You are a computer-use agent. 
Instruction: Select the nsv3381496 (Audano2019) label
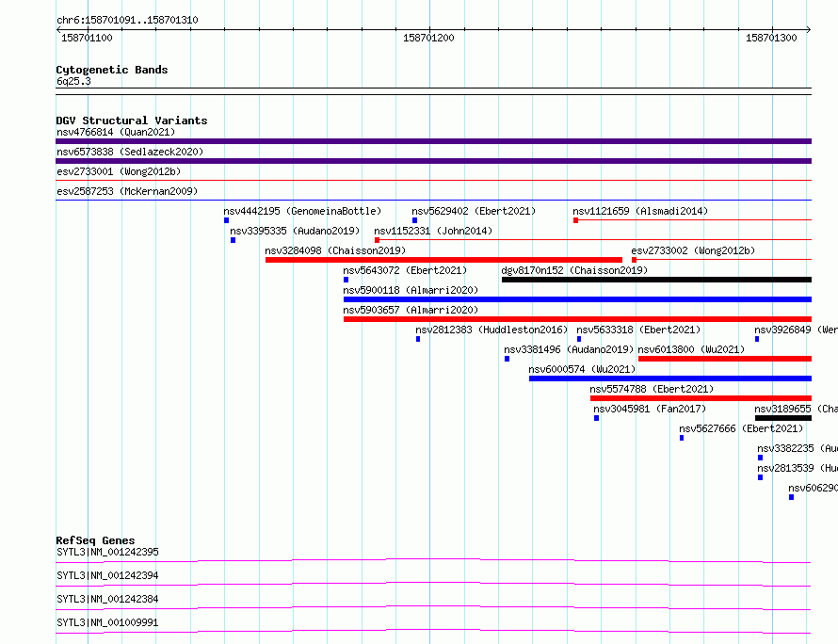click(569, 349)
